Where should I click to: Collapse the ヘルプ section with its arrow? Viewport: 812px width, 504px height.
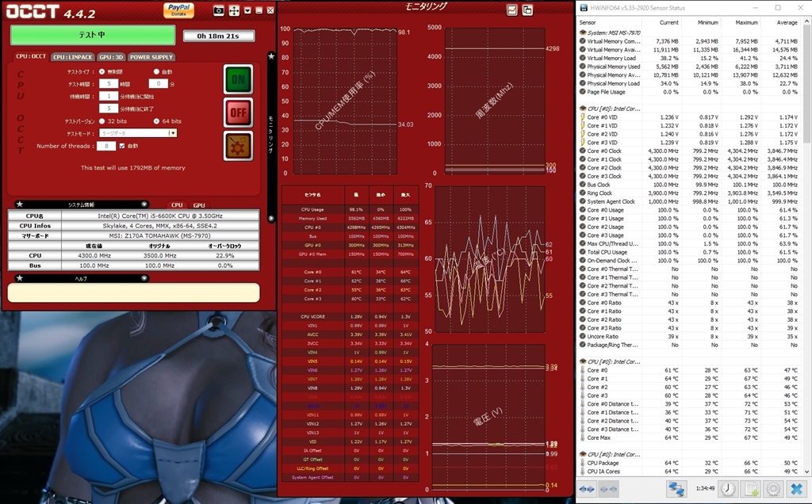[144, 278]
